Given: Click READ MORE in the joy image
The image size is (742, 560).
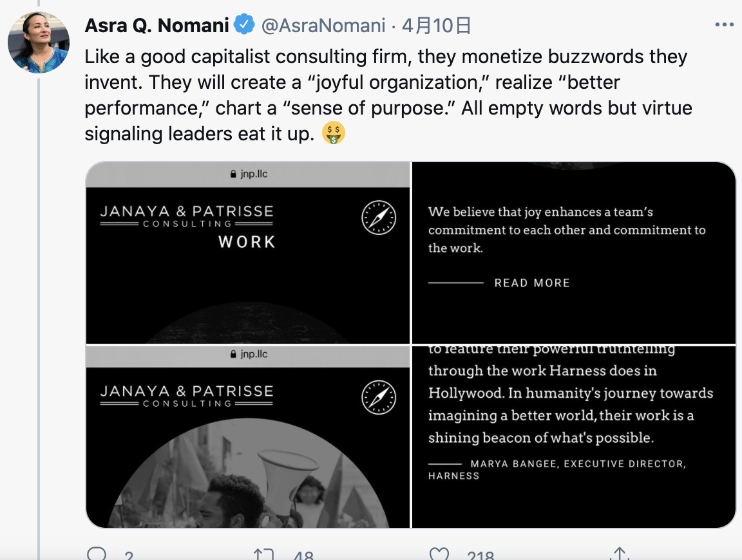Looking at the screenshot, I should pyautogui.click(x=532, y=283).
